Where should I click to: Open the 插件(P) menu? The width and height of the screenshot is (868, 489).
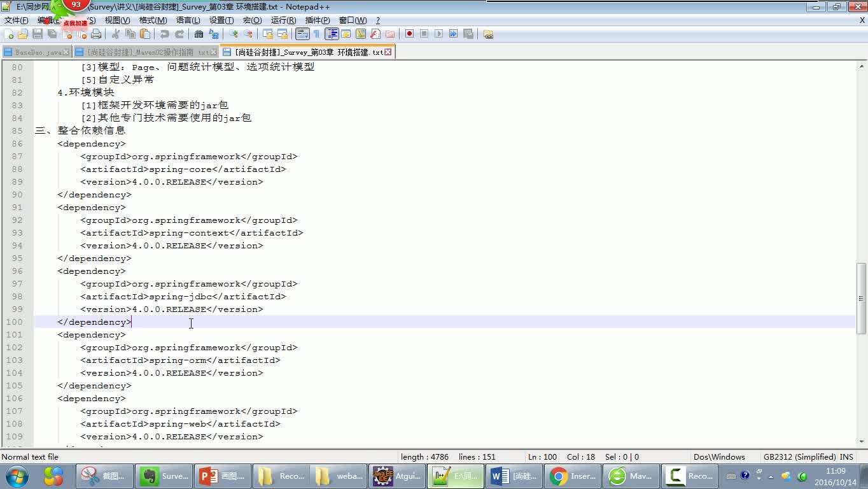[318, 20]
